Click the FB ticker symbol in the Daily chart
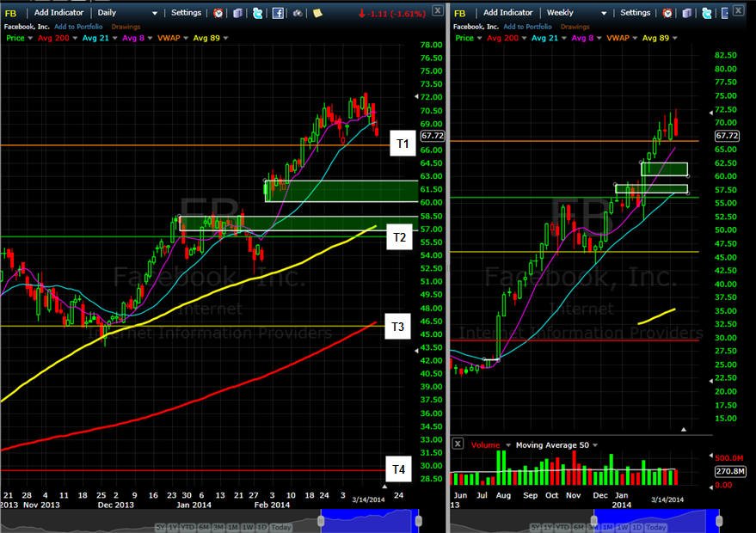 click(10, 13)
